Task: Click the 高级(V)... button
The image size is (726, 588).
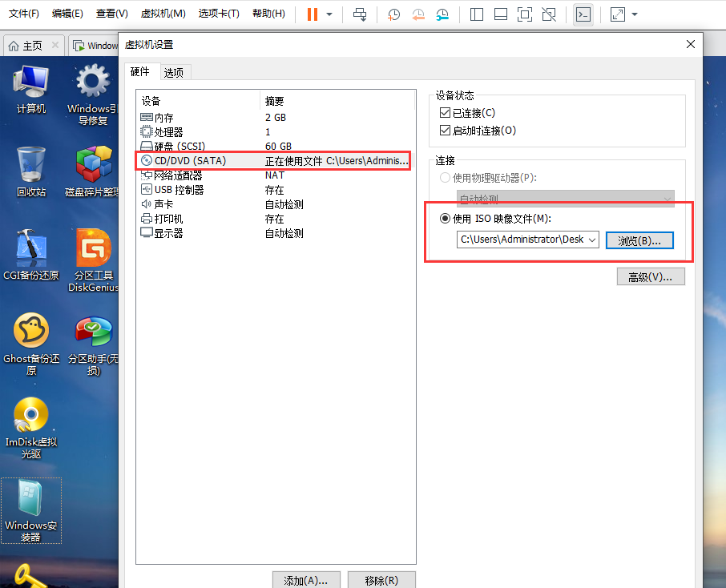Action: (651, 277)
